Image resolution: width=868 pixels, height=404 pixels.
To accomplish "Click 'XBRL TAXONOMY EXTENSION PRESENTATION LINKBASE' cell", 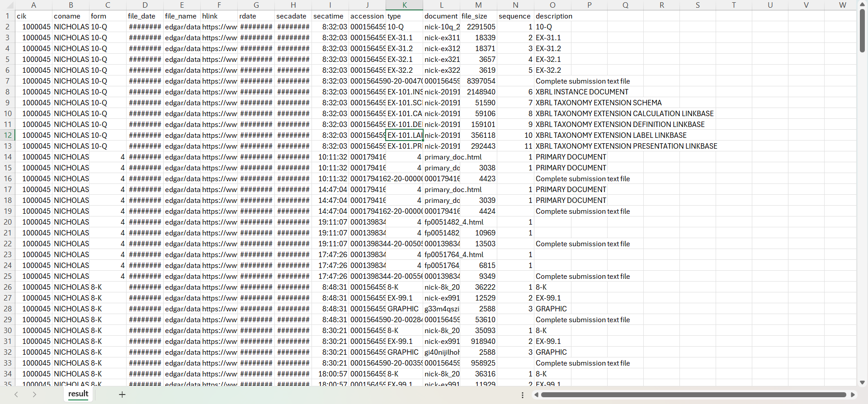I will click(626, 146).
